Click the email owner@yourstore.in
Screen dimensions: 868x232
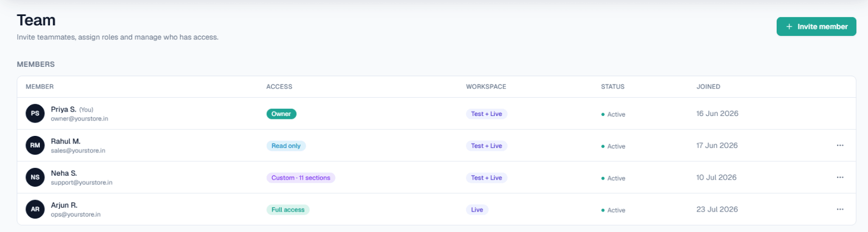[x=80, y=118]
